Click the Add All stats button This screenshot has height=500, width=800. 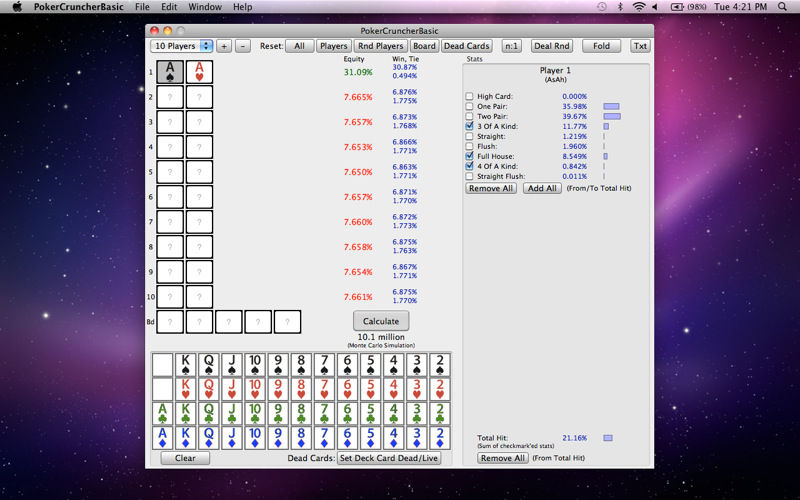pyautogui.click(x=542, y=188)
